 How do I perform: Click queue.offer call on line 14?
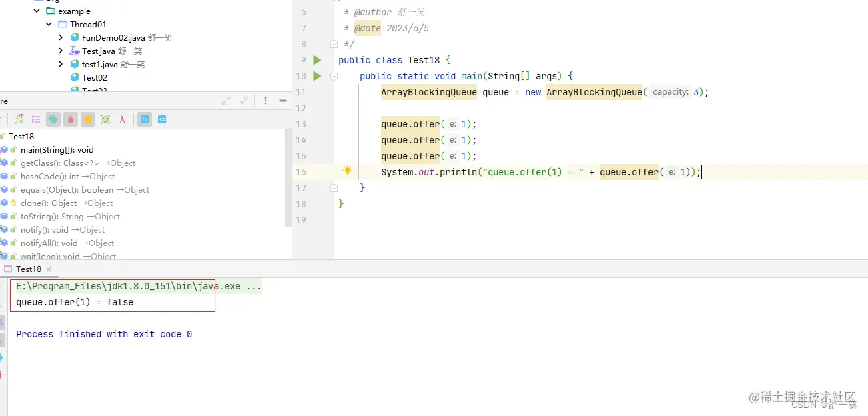coord(410,140)
